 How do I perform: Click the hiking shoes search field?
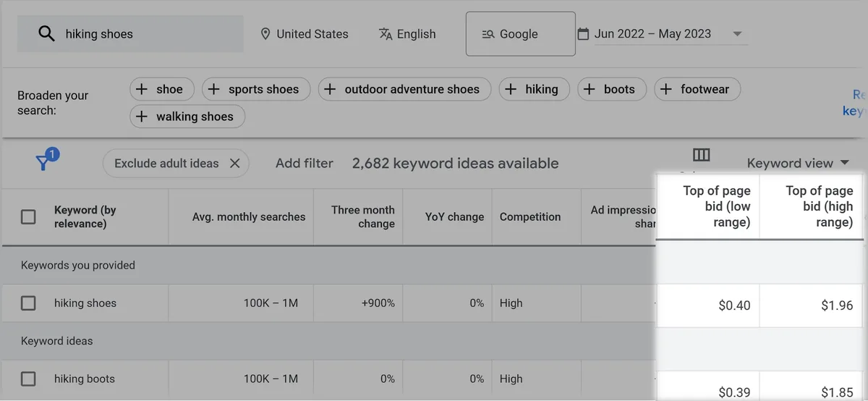[130, 34]
